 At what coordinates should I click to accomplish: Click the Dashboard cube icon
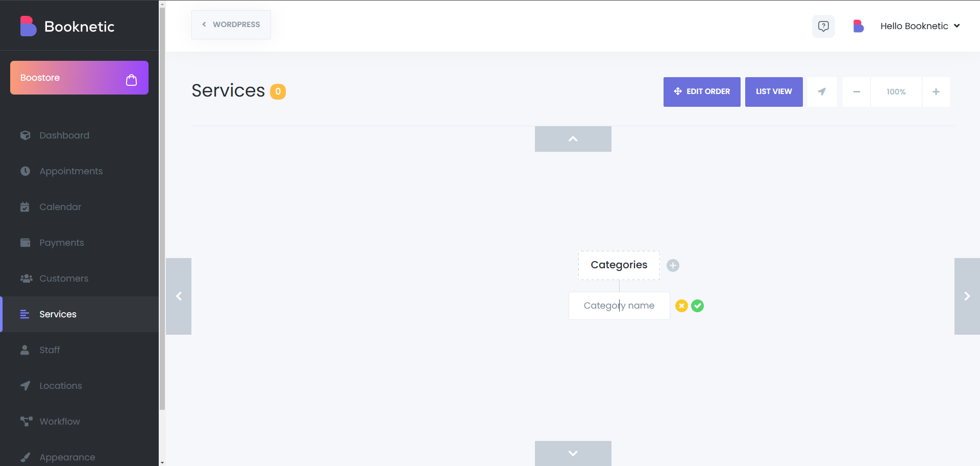point(25,135)
